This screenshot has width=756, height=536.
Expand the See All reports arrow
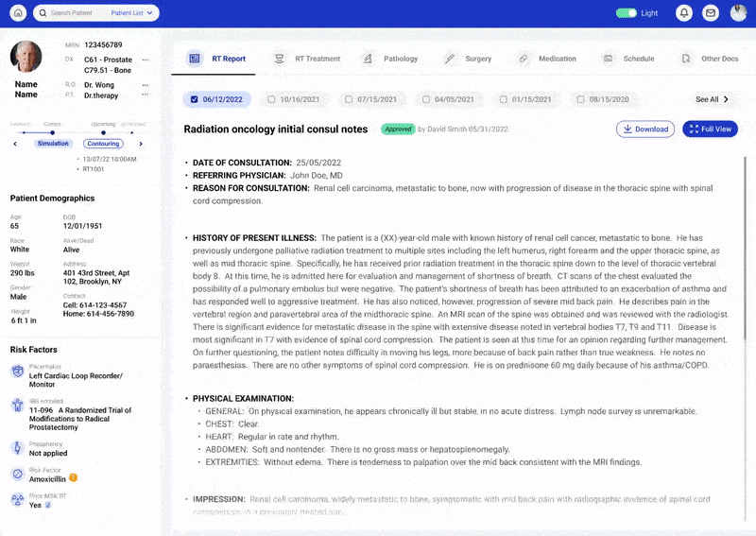(726, 99)
